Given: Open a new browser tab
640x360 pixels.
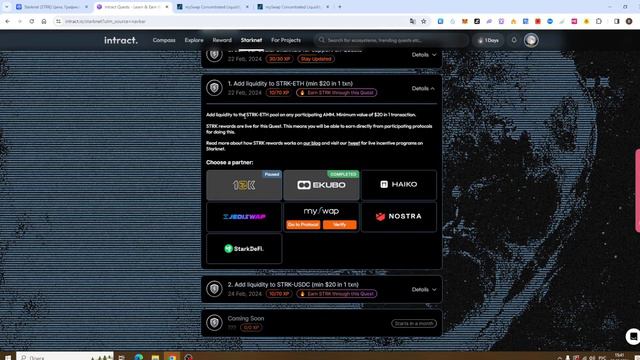Looking at the screenshot, I should 340,7.
